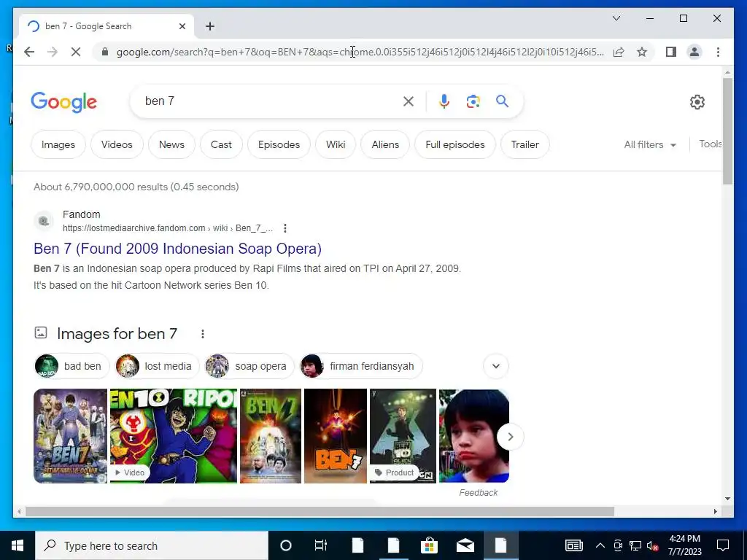Open Cortana circle icon on taskbar

[286, 545]
